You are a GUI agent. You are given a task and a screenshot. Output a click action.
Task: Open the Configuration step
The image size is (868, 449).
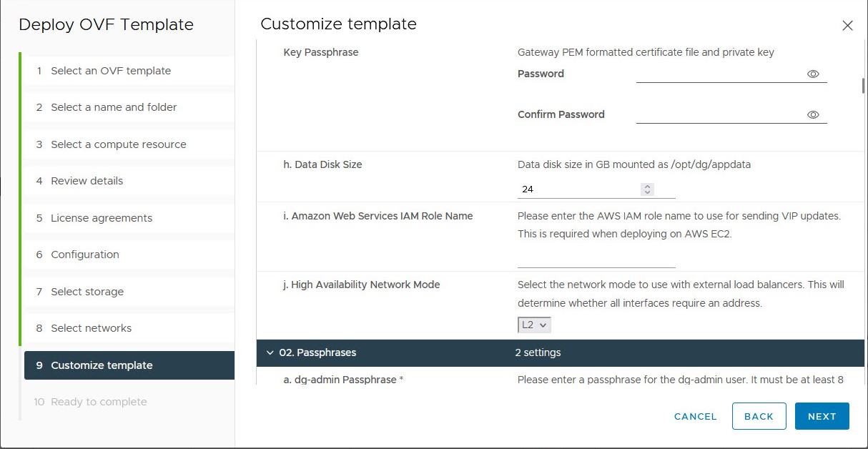[85, 254]
